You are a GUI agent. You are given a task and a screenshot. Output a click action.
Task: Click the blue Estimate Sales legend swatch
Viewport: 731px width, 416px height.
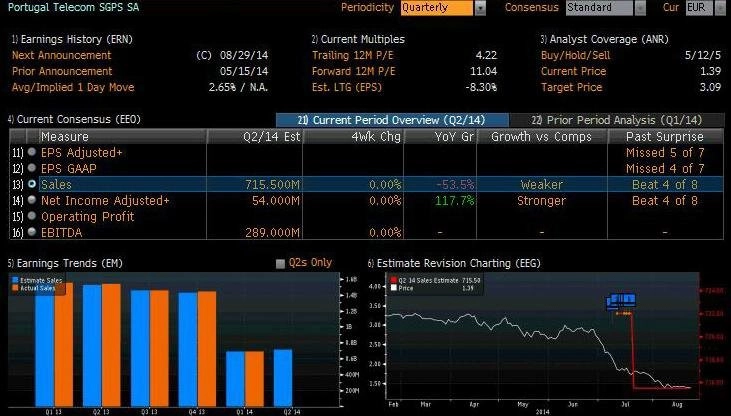(x=15, y=280)
